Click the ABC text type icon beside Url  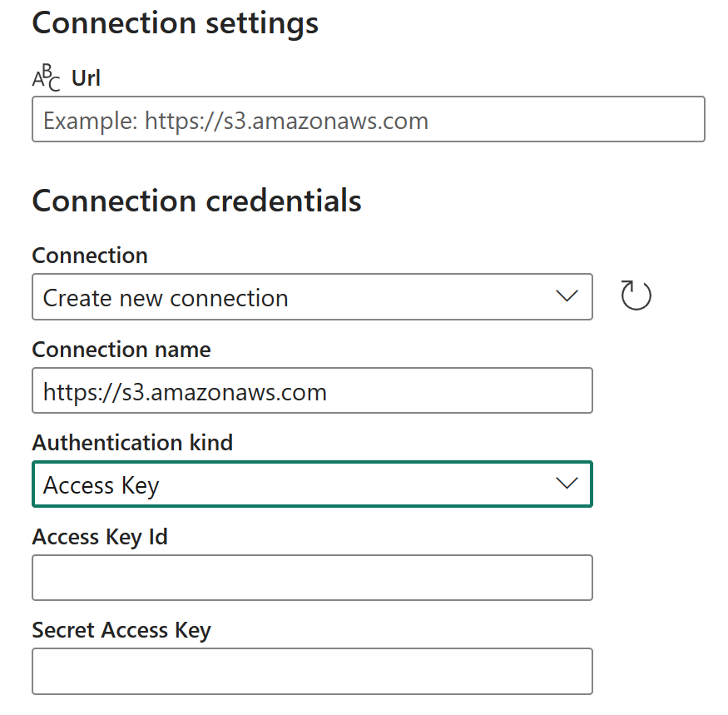click(x=46, y=77)
